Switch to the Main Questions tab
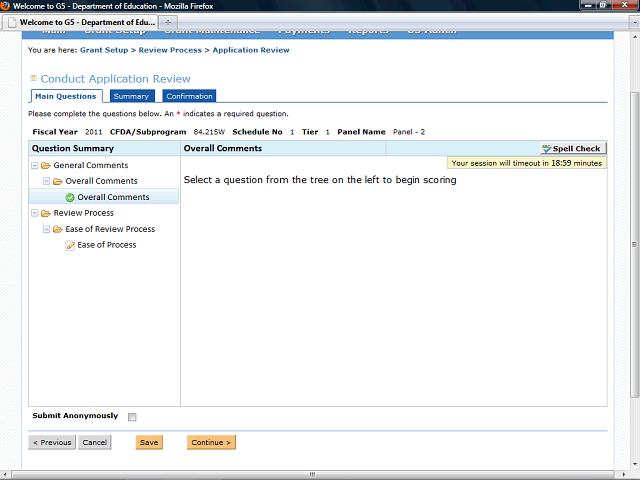640x480 pixels. point(66,96)
